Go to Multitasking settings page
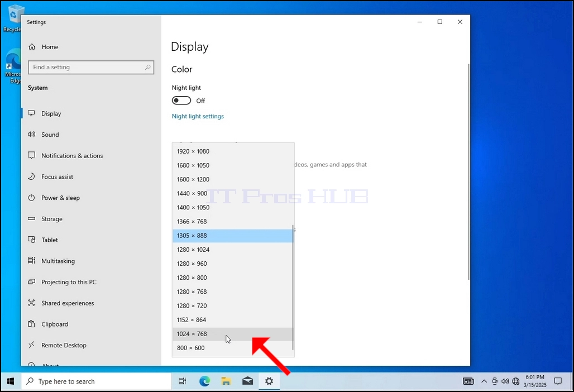 58,261
